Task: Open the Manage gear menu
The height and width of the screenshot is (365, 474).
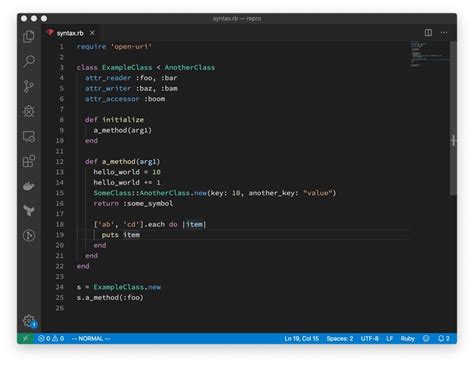Action: (29, 321)
